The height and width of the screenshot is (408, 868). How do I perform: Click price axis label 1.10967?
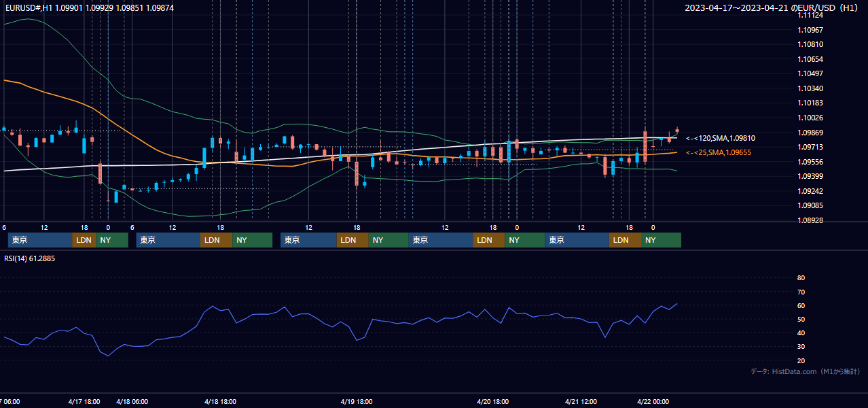coord(810,30)
